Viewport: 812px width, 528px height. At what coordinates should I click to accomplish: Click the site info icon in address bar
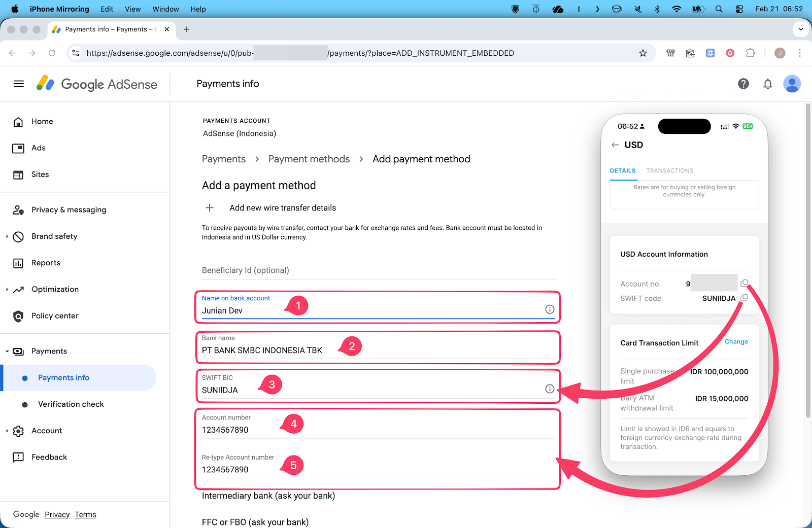76,53
